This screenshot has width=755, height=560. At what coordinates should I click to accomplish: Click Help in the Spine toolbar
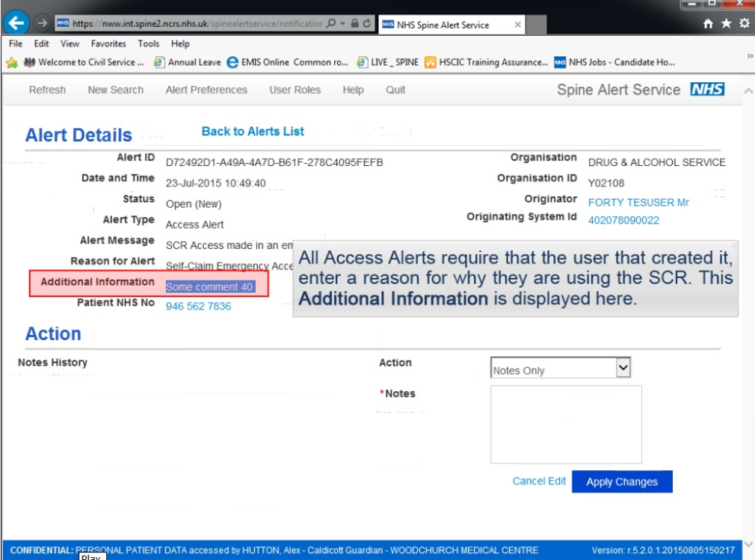(353, 90)
